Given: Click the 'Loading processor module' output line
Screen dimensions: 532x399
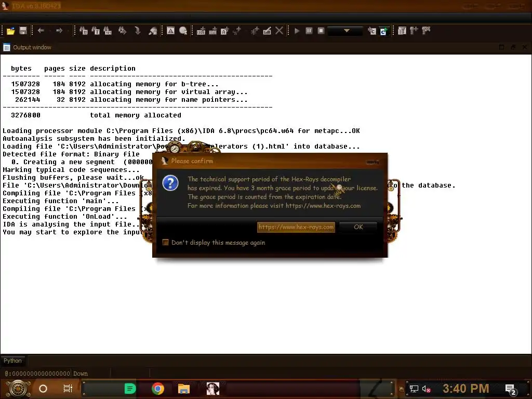Looking at the screenshot, I should pyautogui.click(x=181, y=131).
